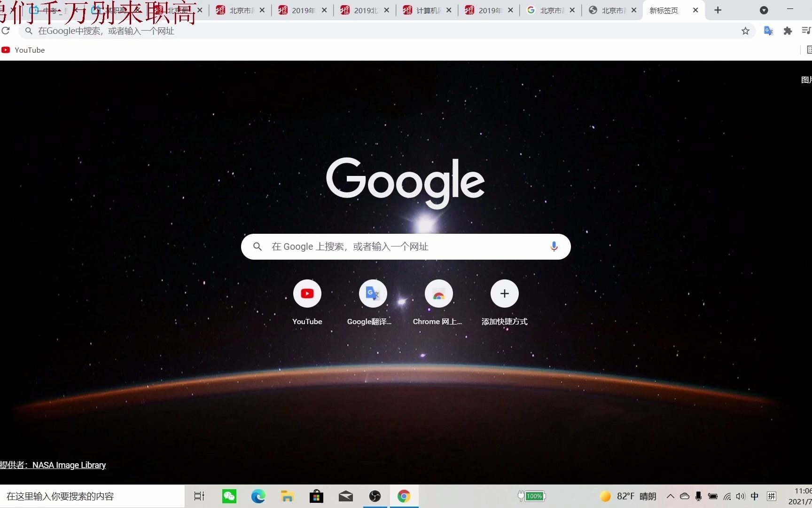Reload the page with the refresh icon
This screenshot has width=812, height=508.
tap(6, 31)
